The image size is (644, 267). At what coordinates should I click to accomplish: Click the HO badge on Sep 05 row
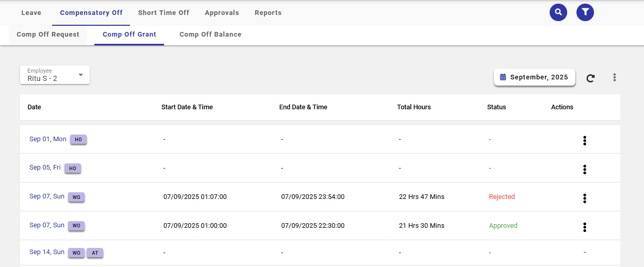[x=73, y=169]
